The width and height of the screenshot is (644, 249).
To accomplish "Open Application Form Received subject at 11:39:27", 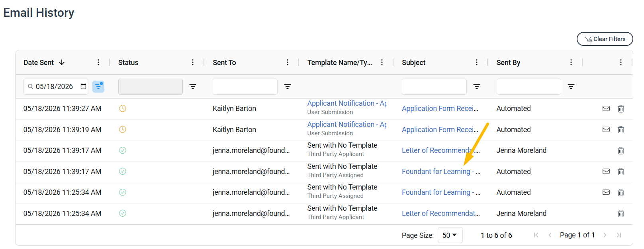I will 440,109.
